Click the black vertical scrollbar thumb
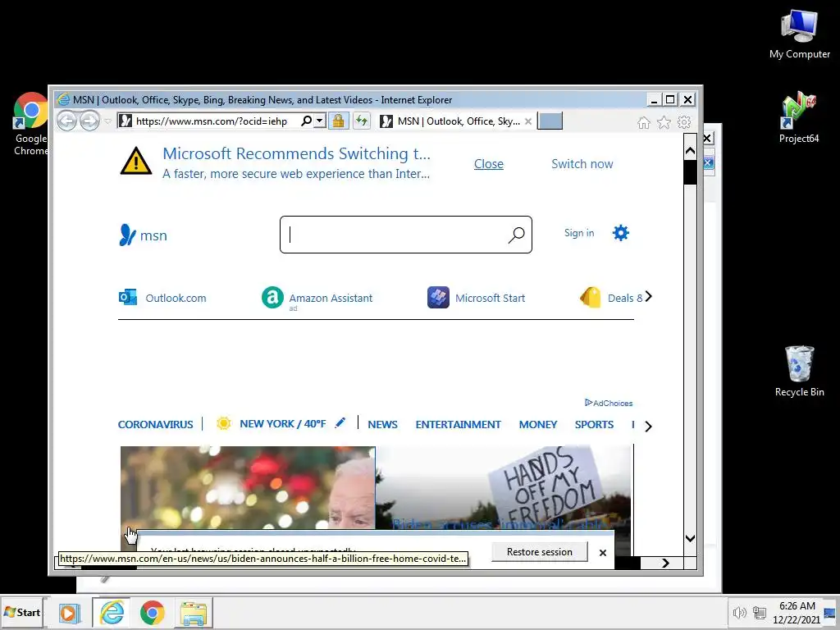Screen dimensions: 840x630 [x=690, y=172]
